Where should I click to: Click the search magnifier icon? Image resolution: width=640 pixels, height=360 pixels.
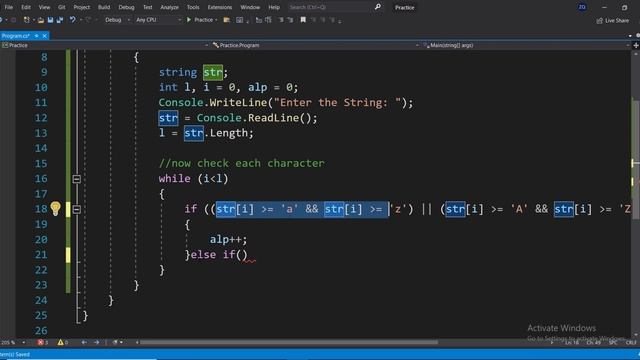[378, 7]
